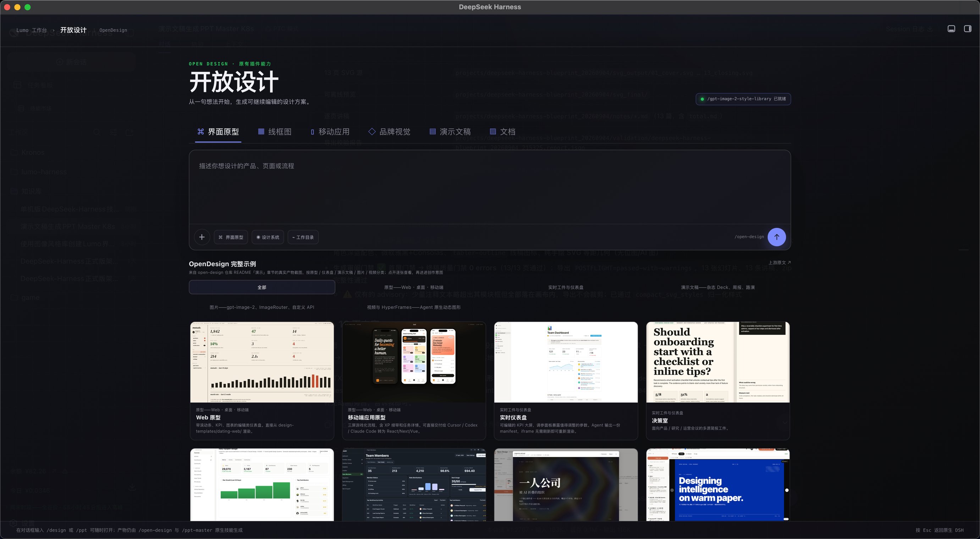980x539 pixels.
Task: Filter examples by 原型——Web · 桌面 · 移动端
Action: [413, 287]
